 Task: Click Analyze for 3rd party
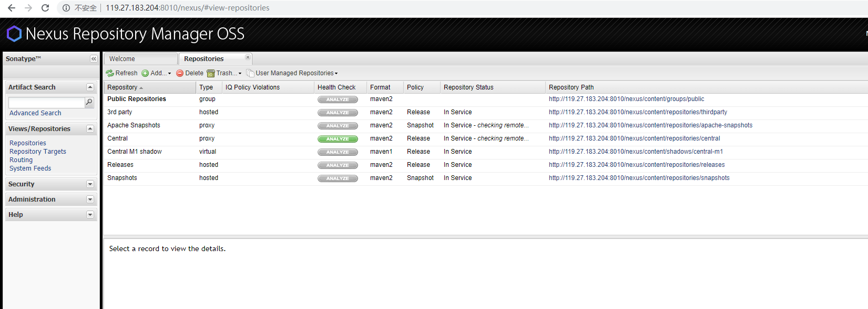tap(338, 113)
